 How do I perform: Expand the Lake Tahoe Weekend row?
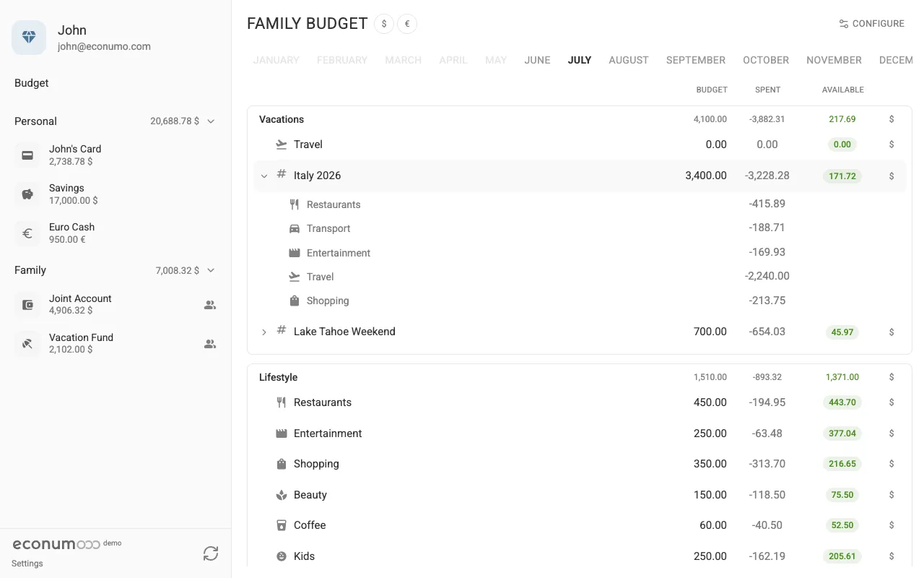tap(264, 332)
